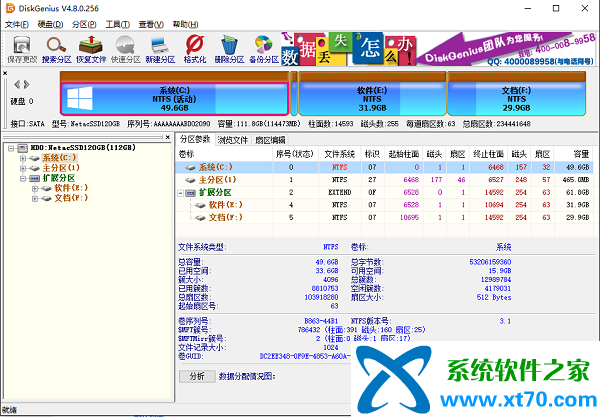Image resolution: width=600 pixels, height=417 pixels.
Task: Select 文档(F:) in the left tree
Action: pos(71,198)
